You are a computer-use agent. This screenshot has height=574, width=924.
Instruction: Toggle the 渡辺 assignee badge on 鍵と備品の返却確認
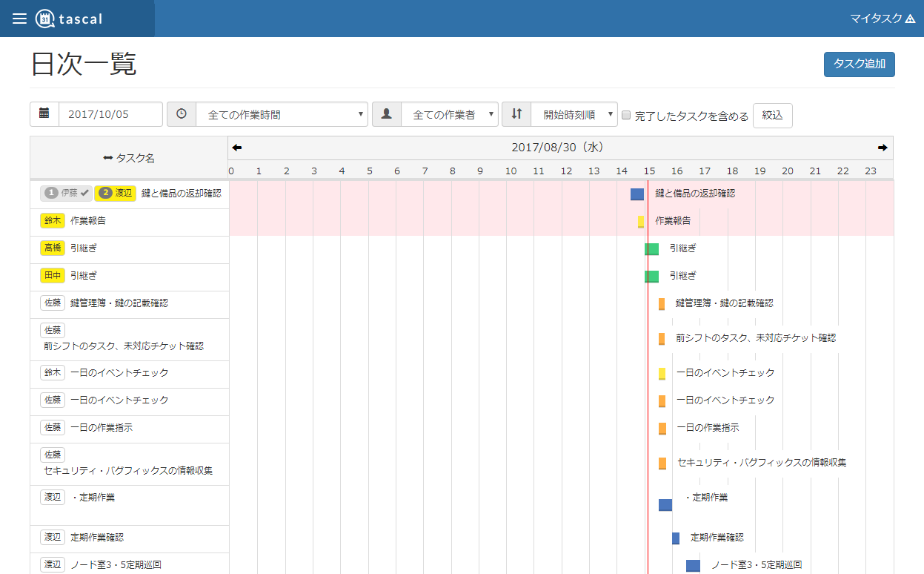click(116, 194)
